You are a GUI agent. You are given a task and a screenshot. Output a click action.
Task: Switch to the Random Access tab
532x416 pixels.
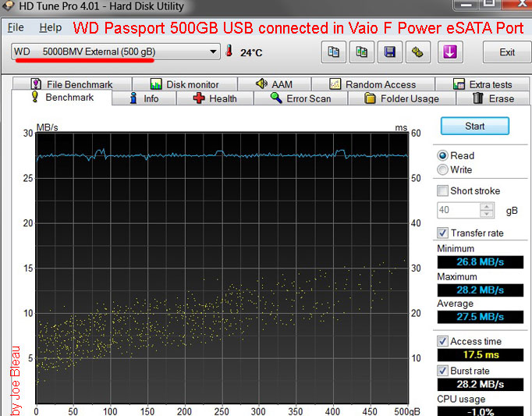click(x=373, y=84)
